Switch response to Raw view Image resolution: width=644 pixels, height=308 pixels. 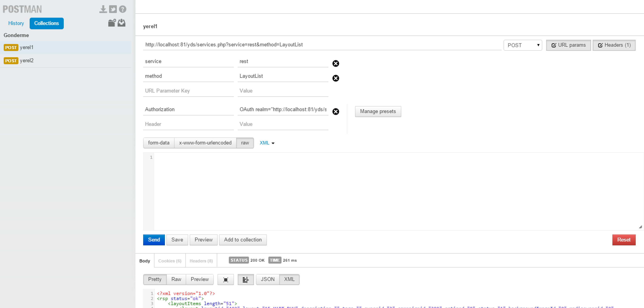(176, 279)
